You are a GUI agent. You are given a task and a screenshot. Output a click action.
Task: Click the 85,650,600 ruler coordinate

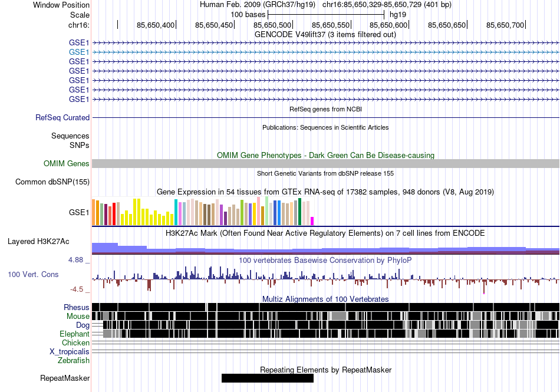click(x=388, y=25)
